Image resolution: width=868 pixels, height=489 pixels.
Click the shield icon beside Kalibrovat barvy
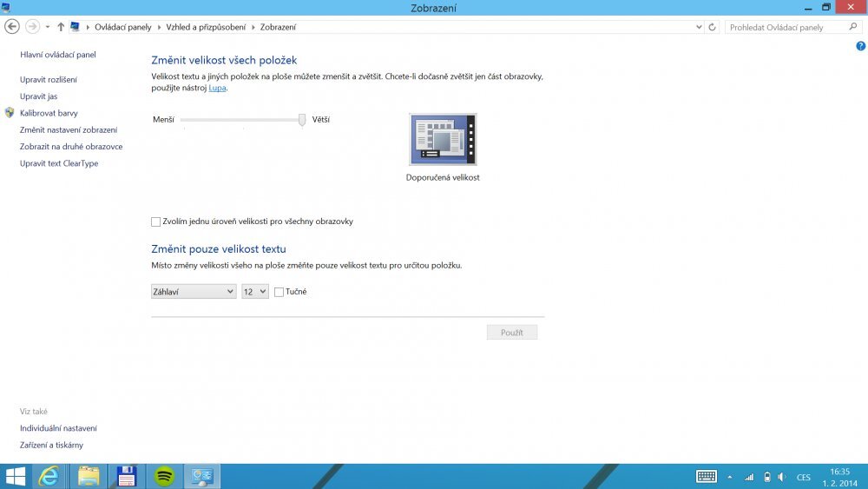coord(10,112)
